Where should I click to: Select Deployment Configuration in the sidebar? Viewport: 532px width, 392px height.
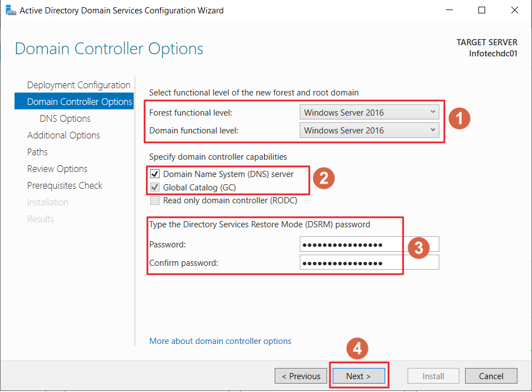point(79,85)
